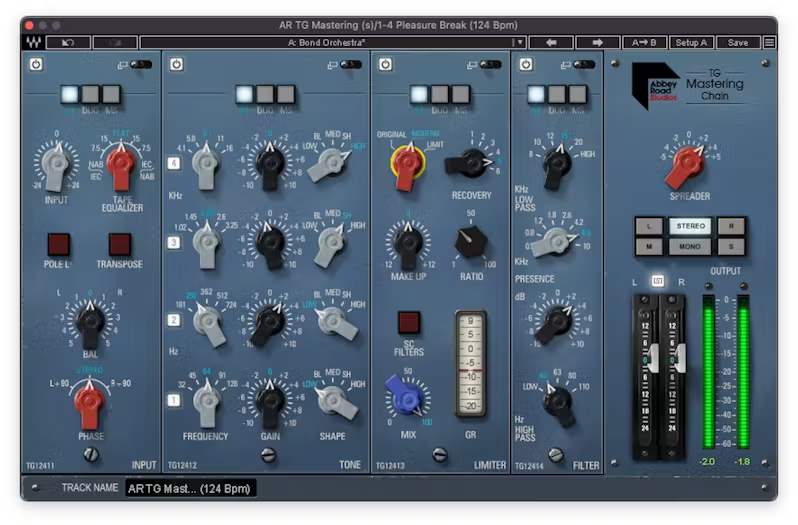798x525 pixels.
Task: Click the A→B copy button
Action: point(644,42)
